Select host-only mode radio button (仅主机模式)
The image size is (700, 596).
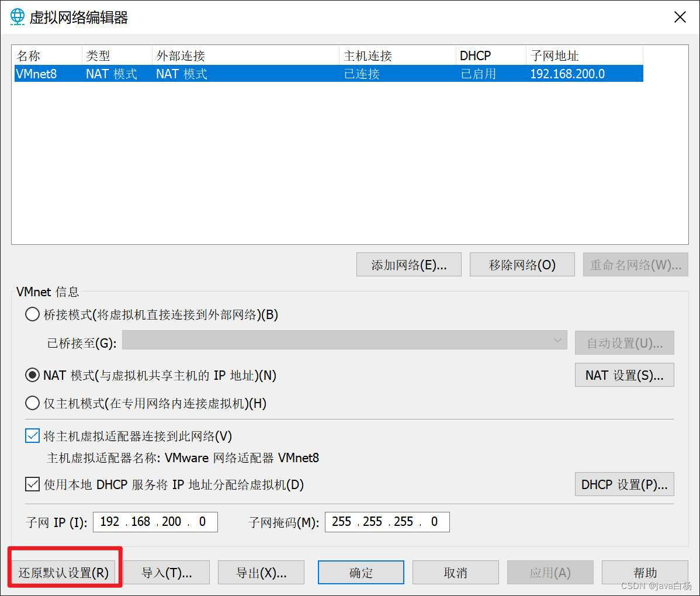[x=32, y=403]
